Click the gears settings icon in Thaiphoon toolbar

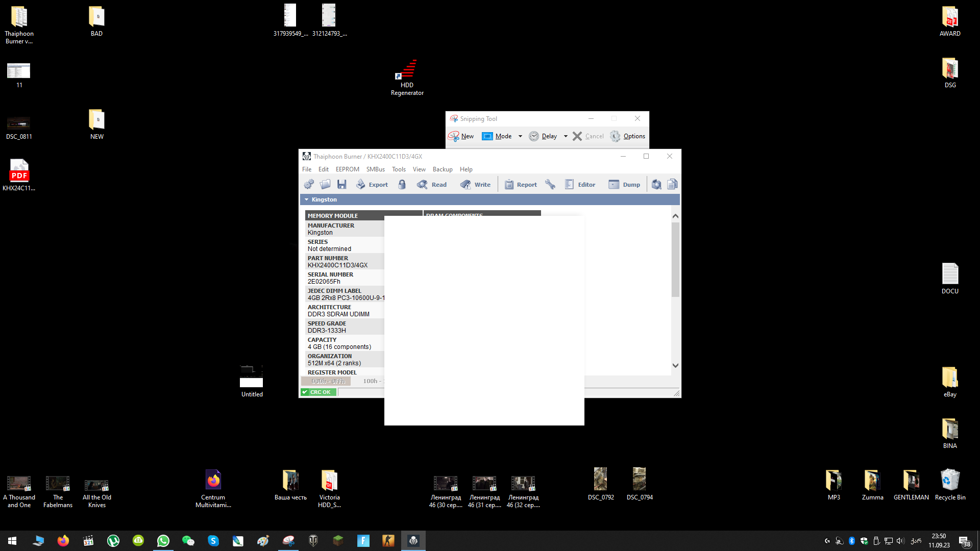(x=309, y=185)
